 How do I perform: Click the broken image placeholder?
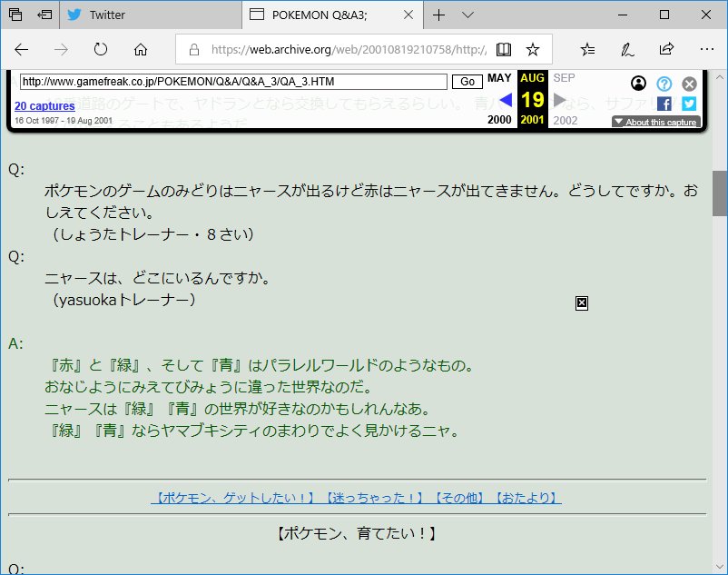582,303
